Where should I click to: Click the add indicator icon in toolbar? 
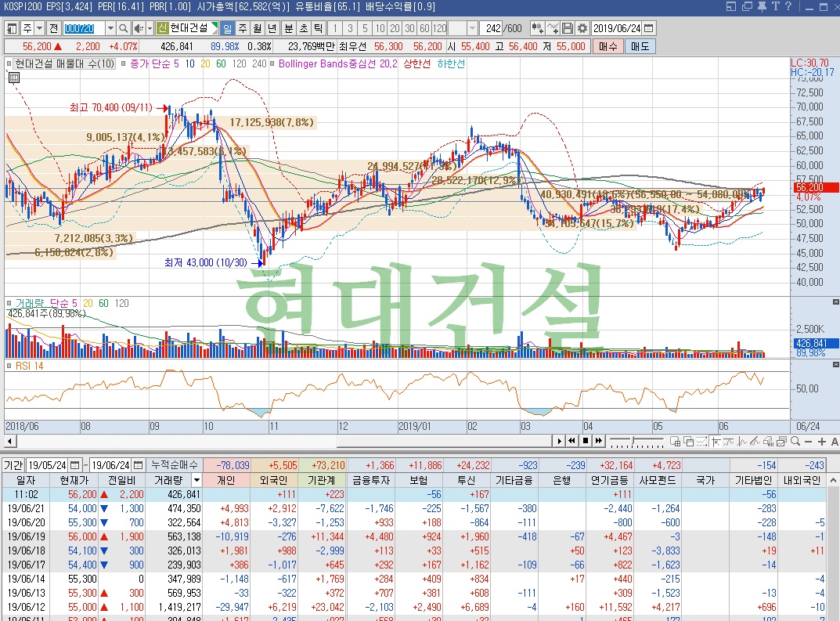coord(537,28)
